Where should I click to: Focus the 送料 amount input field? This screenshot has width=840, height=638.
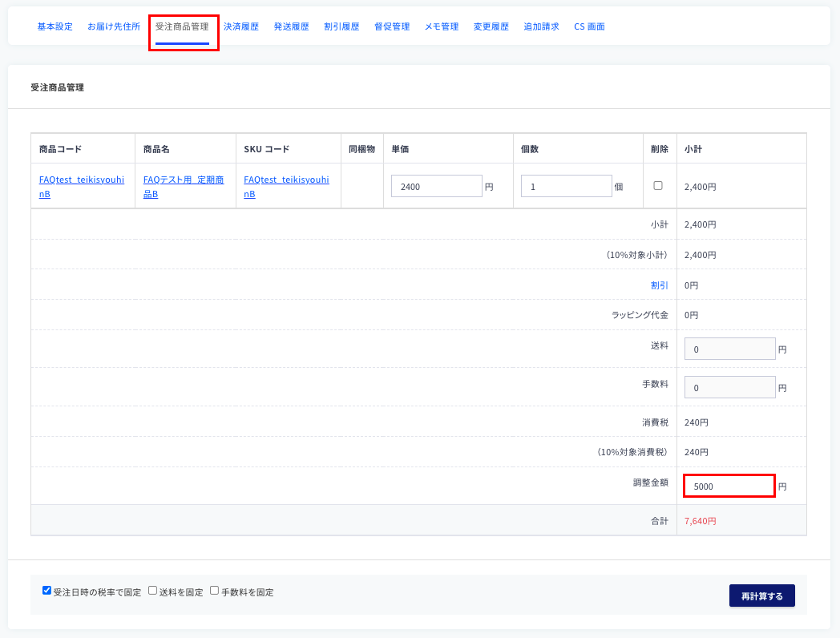click(729, 349)
